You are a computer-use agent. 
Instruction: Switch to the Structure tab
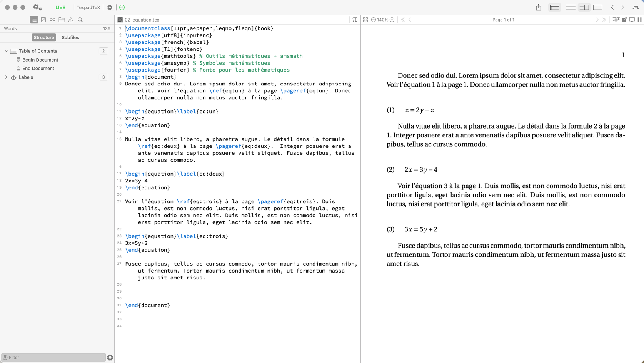(x=43, y=37)
